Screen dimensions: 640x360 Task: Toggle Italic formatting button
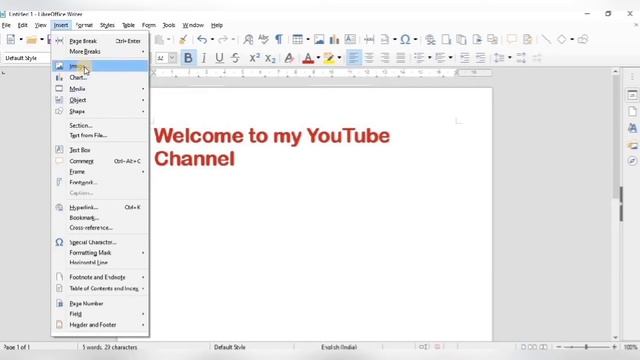click(x=204, y=58)
